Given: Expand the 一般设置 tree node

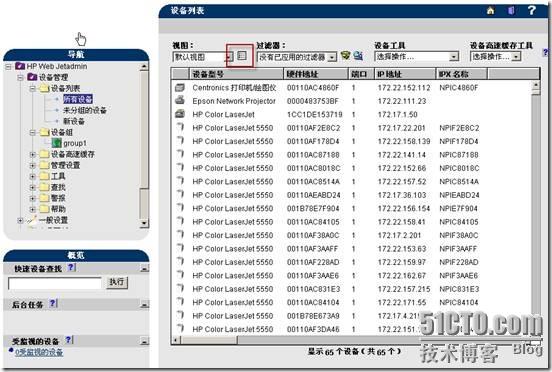Looking at the screenshot, I should pos(20,220).
